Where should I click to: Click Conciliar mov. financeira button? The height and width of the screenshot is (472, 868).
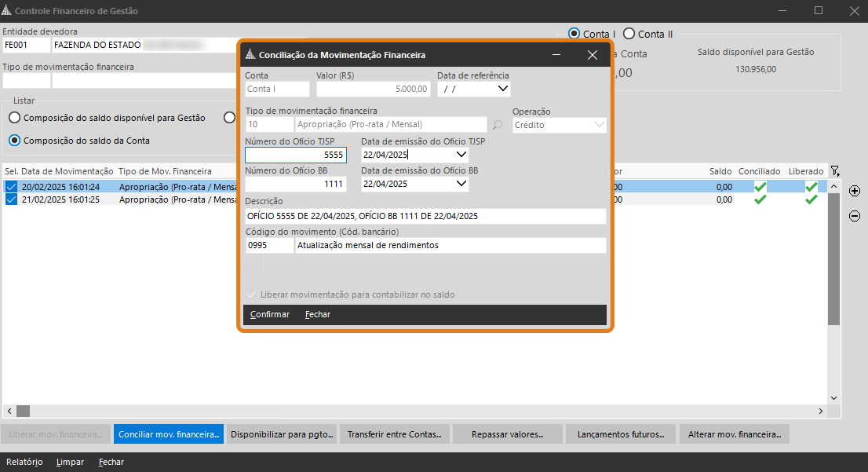coord(169,434)
